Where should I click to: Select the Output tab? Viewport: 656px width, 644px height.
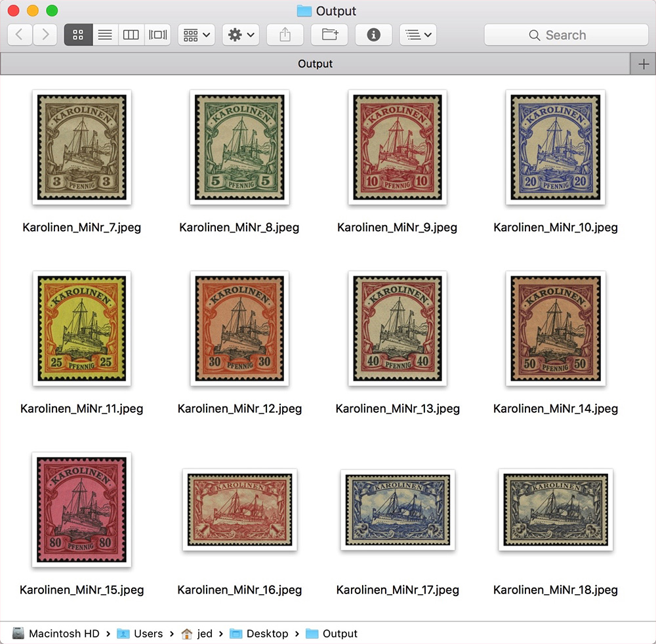315,64
